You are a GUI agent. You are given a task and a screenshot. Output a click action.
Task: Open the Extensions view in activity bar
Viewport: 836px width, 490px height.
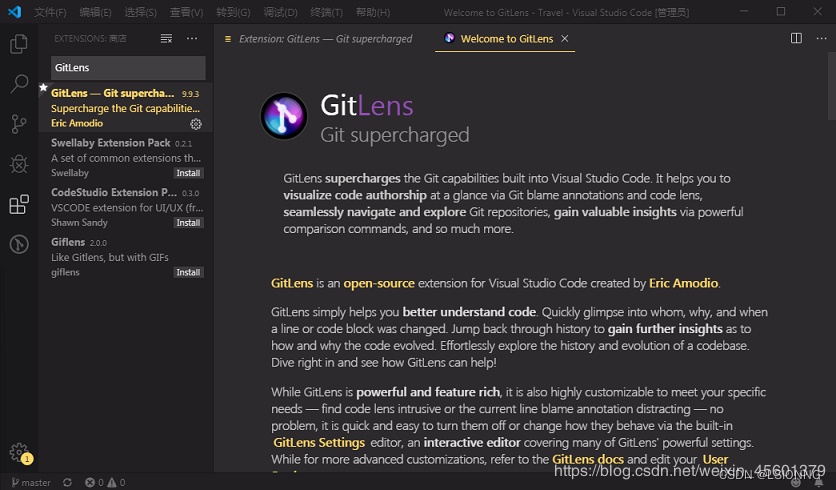tap(19, 204)
